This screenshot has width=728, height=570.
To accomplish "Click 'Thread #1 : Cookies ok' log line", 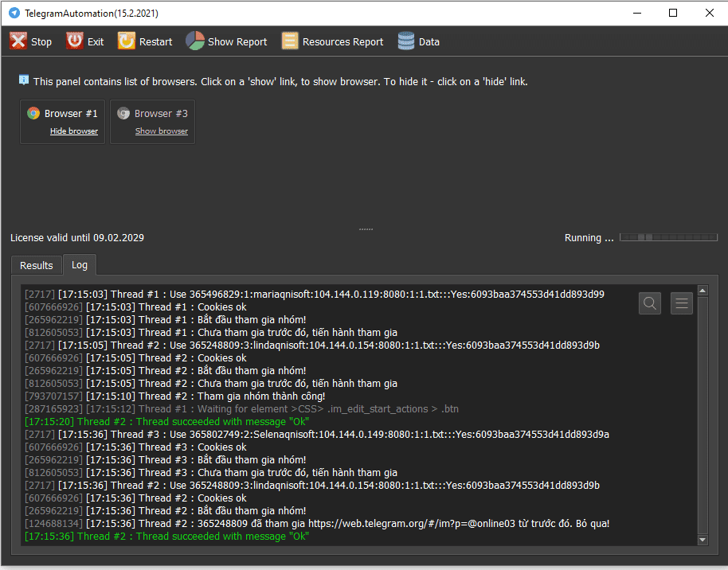I will click(x=135, y=307).
